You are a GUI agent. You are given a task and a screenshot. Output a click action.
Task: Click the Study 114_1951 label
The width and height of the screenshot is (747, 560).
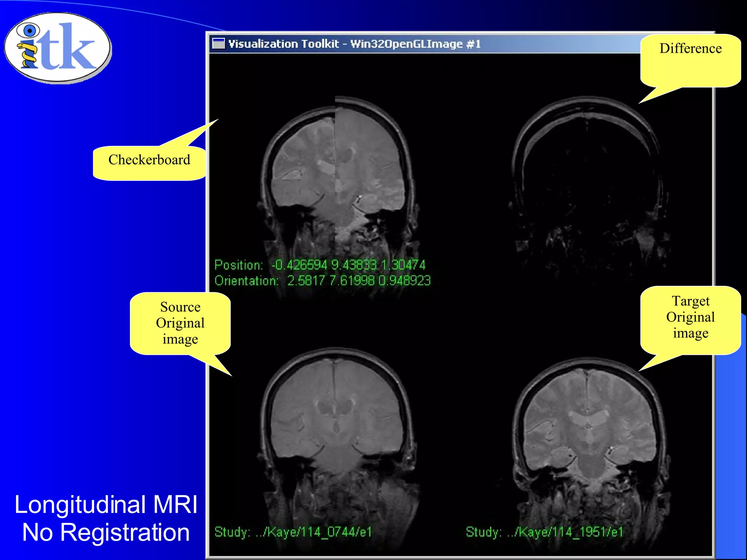click(544, 532)
